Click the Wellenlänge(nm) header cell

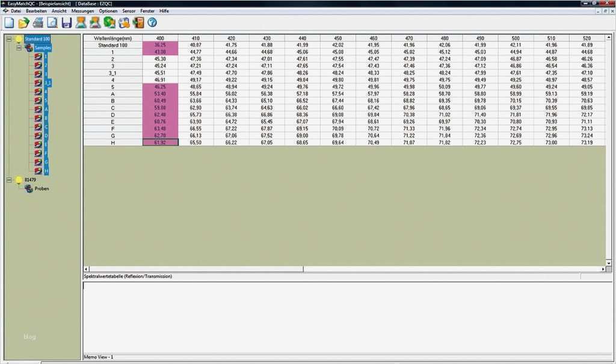[112, 38]
